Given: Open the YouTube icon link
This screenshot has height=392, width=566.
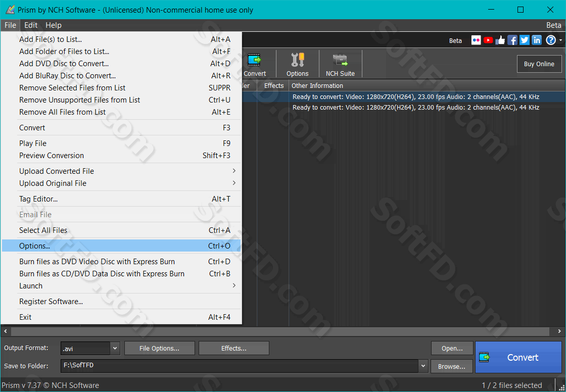Looking at the screenshot, I should coord(488,40).
